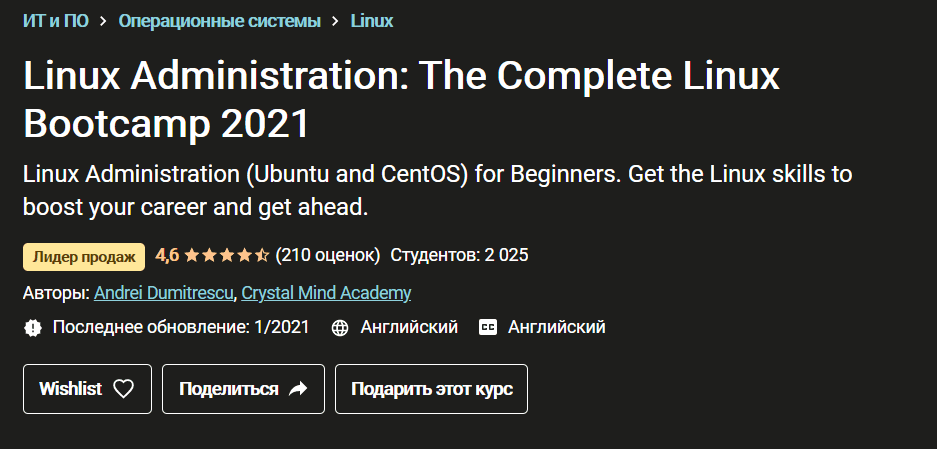Click the share arrow icon
This screenshot has height=449, width=937.
point(298,389)
